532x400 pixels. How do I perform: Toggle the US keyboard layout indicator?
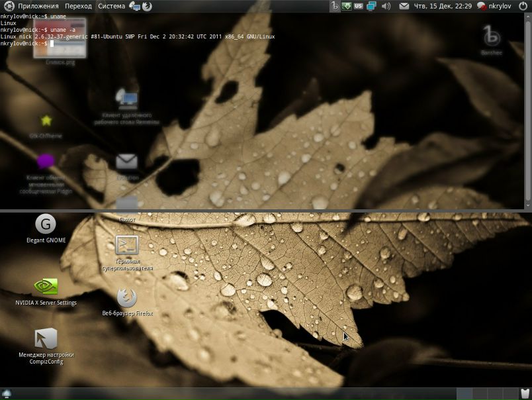(359, 6)
